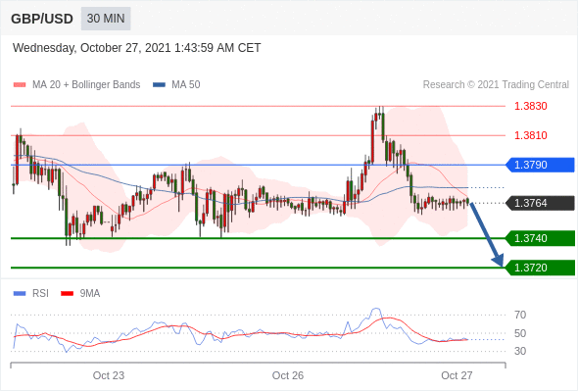Toggle the 9MA red legend entry
This screenshot has height=392, width=578.
point(80,294)
